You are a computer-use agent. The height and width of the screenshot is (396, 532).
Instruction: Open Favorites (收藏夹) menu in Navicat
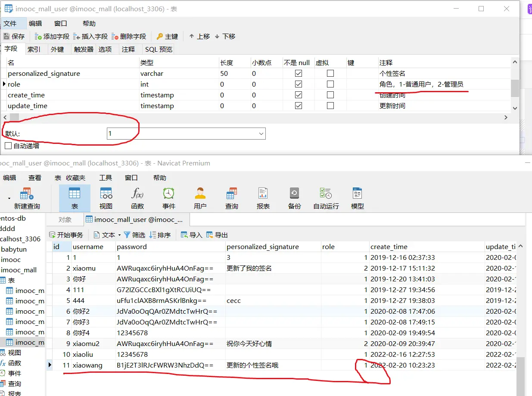pos(75,178)
